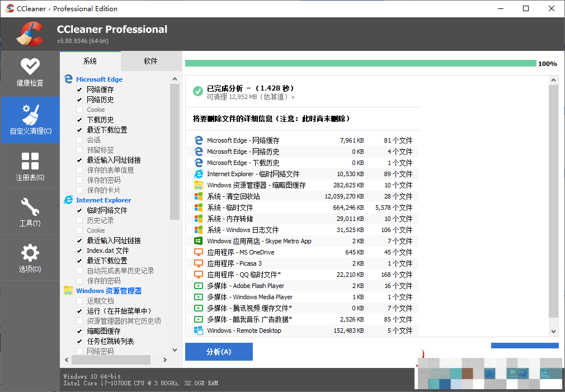Open the 注册表(G) registry section

tap(30, 166)
